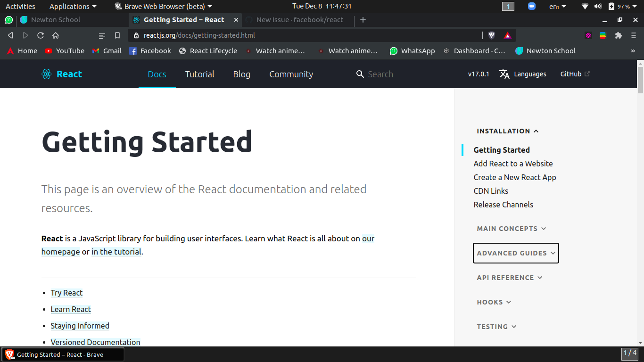Viewport: 644px width, 362px height.
Task: Click the browser home icon
Action: 56,35
